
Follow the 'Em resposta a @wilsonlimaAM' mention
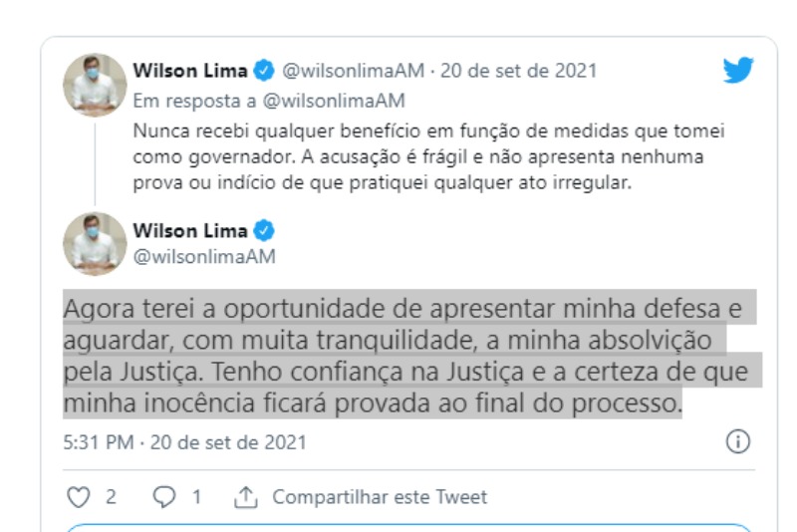(334, 101)
